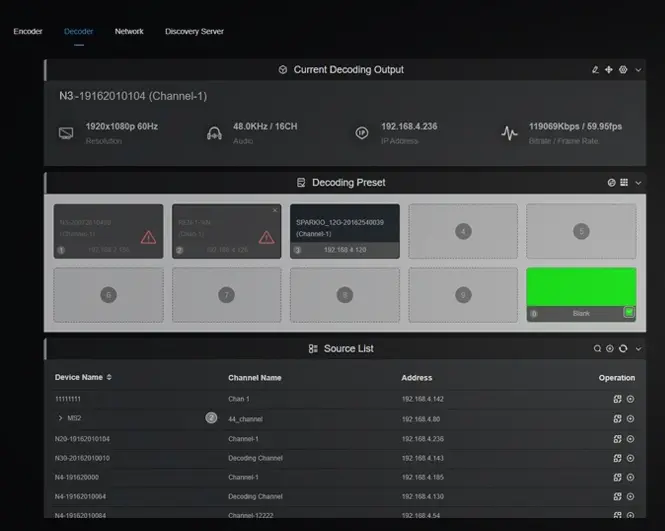Click the grid layout icon in Decoding Preset
Screen dimensions: 665x531
[x=624, y=182]
